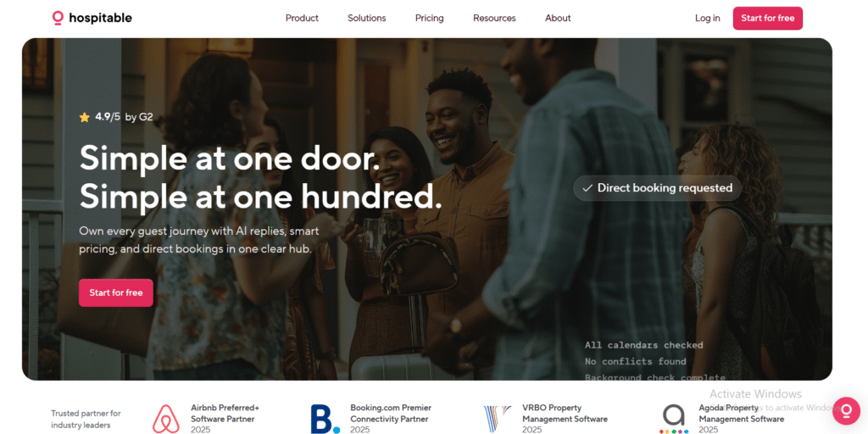868x434 pixels.
Task: Click the gold G2 rating star
Action: click(x=84, y=117)
